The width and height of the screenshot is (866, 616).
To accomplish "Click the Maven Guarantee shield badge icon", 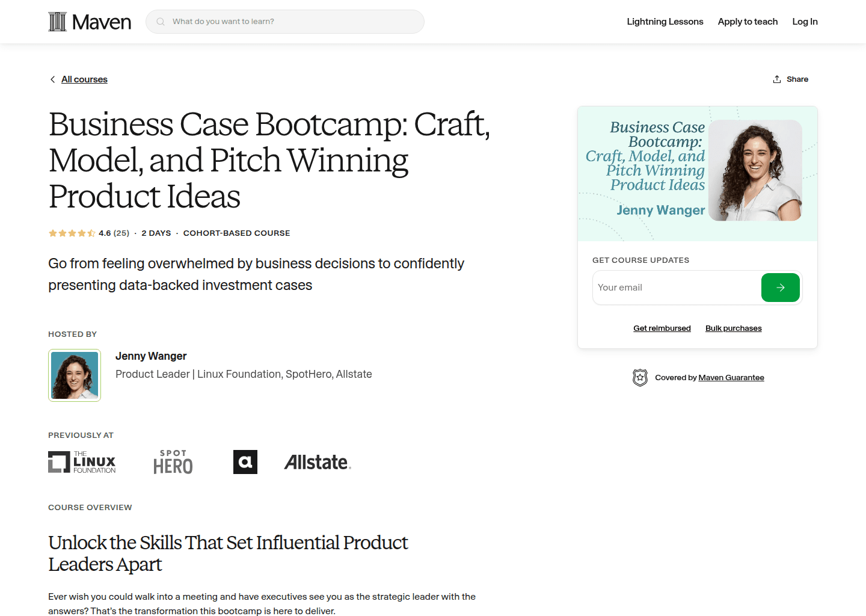I will [640, 377].
